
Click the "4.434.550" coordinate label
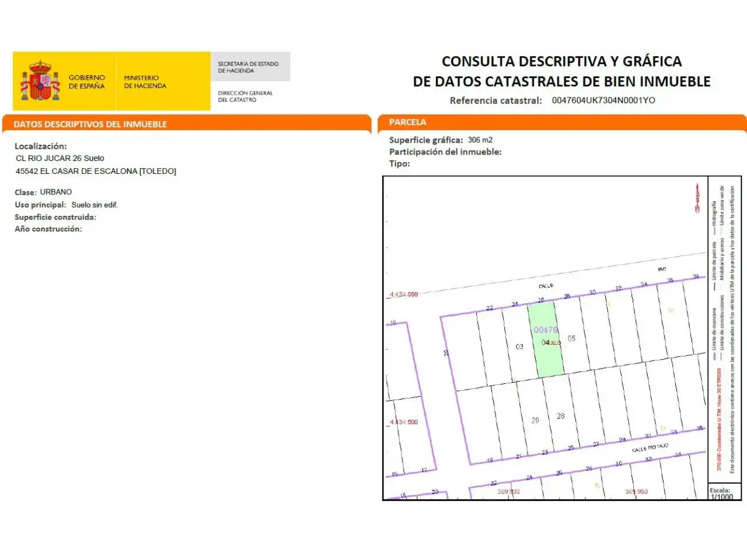404,295
